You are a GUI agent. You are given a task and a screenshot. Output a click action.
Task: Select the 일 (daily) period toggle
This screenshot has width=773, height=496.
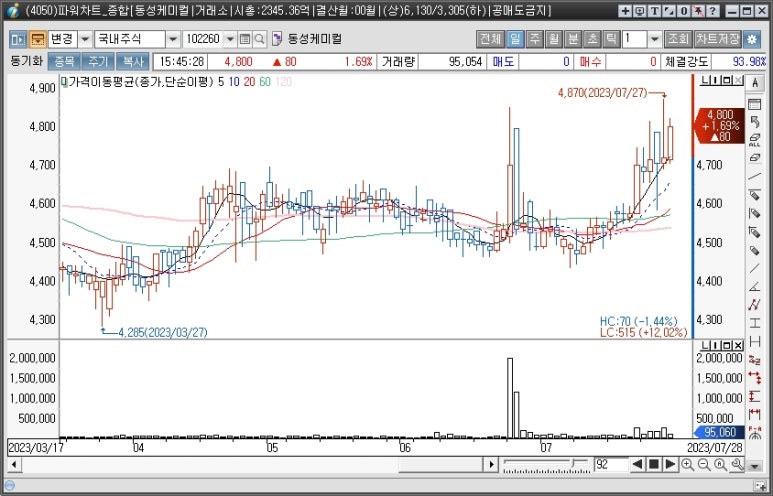pos(515,39)
